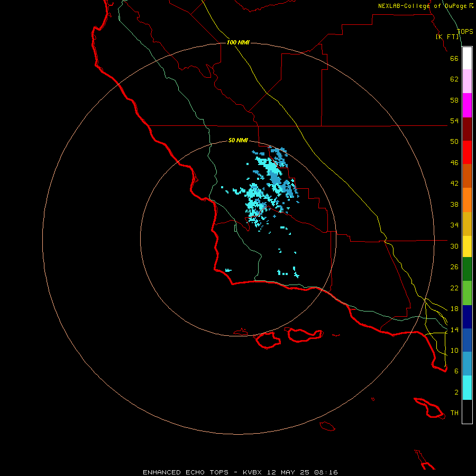The width and height of the screenshot is (476, 476).
Task: Click the black TH threshold swatch
Action: (x=467, y=411)
